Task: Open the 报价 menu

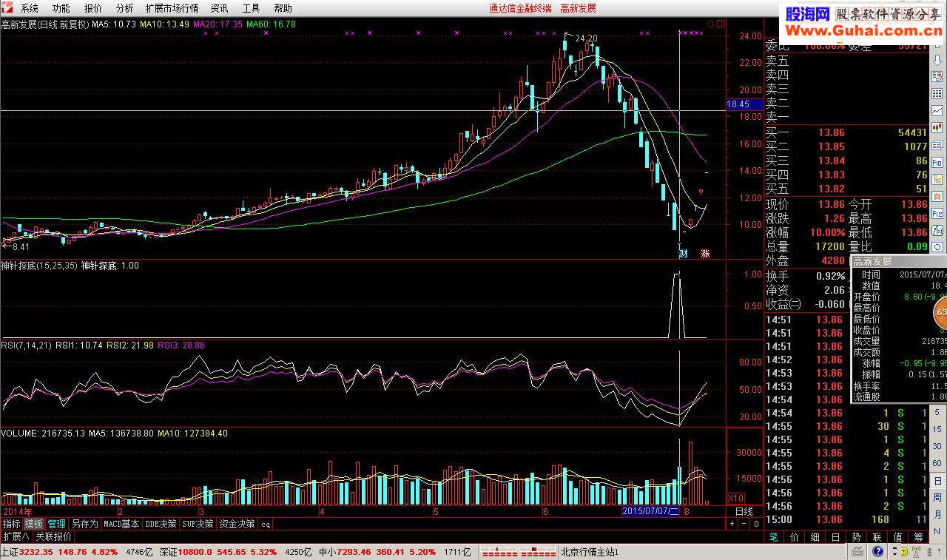Action: coord(93,8)
